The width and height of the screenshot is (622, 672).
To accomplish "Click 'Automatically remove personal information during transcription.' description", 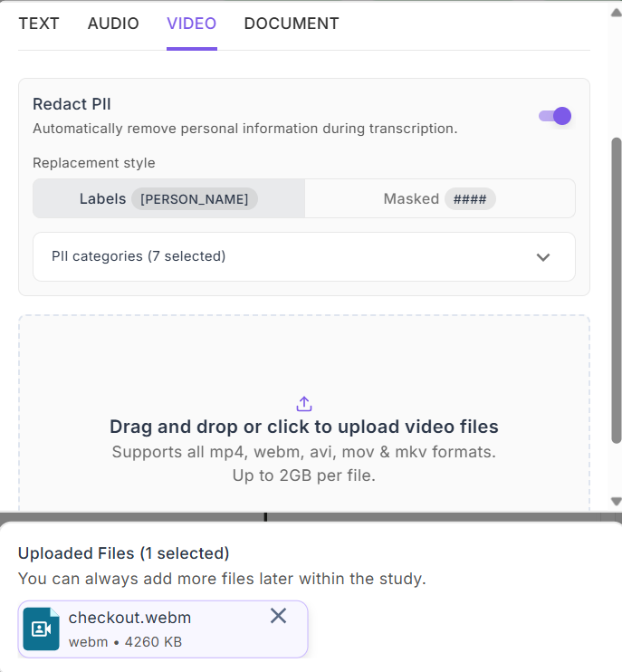I will [x=245, y=129].
